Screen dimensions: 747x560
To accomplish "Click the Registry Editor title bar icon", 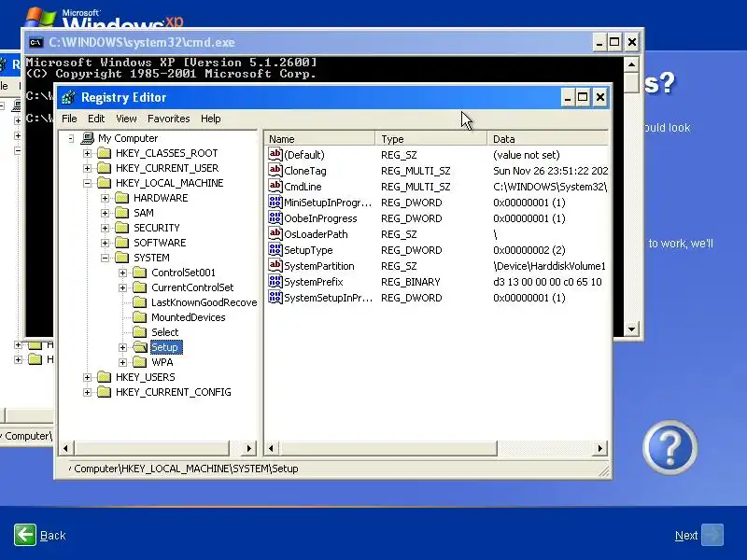I will tap(68, 98).
